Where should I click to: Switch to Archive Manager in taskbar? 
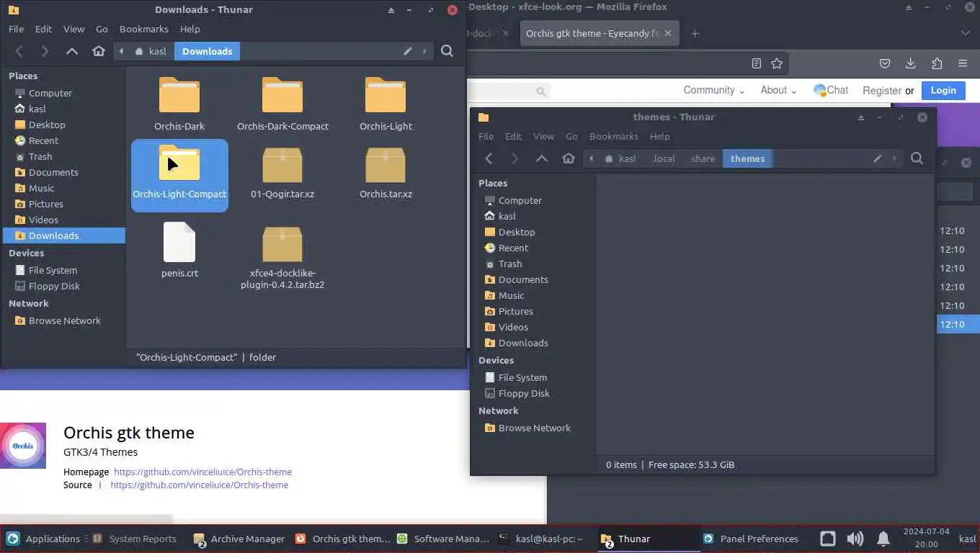[240, 539]
